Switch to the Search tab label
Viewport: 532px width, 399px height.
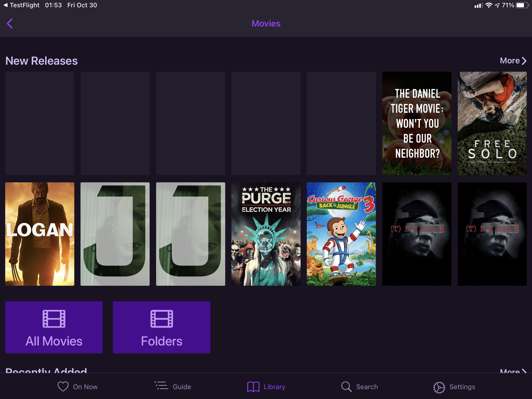pyautogui.click(x=367, y=387)
